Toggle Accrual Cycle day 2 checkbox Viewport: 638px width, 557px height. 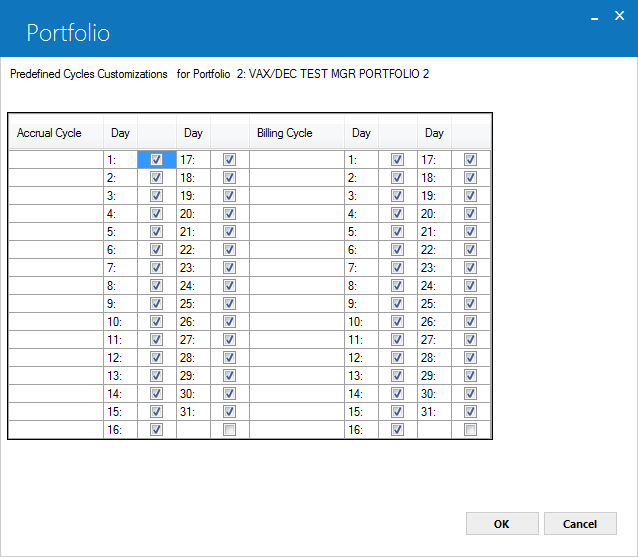click(156, 177)
